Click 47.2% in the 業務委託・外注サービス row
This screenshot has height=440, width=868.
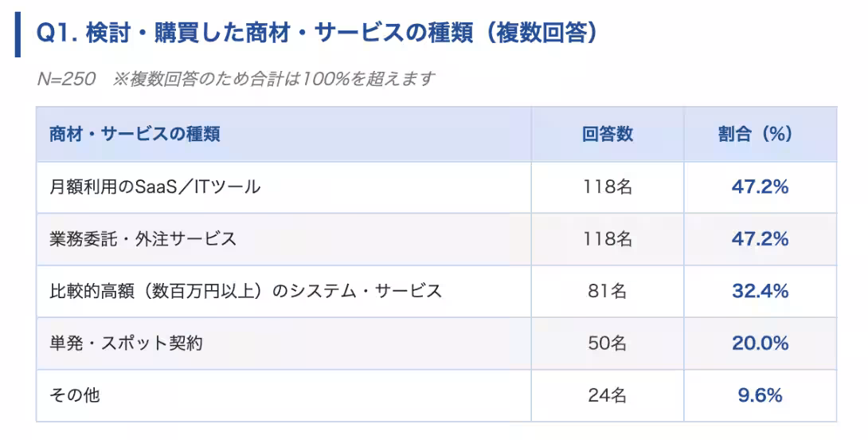760,239
